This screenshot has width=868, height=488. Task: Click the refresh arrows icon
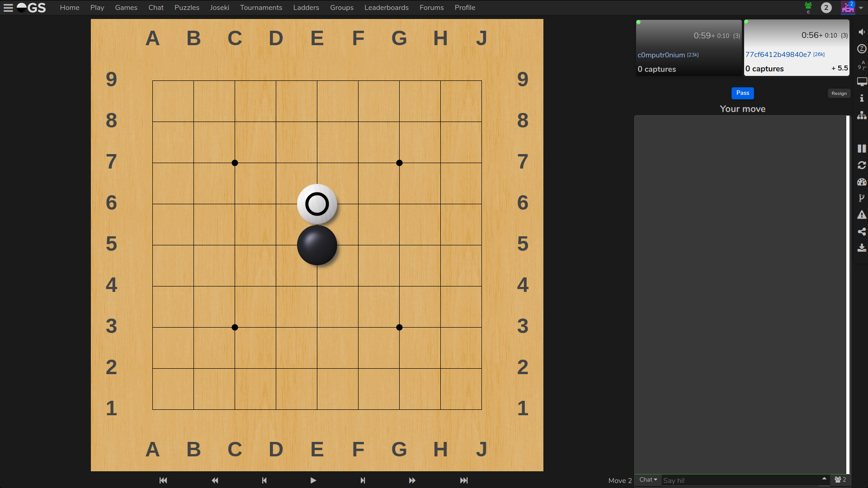pos(862,165)
